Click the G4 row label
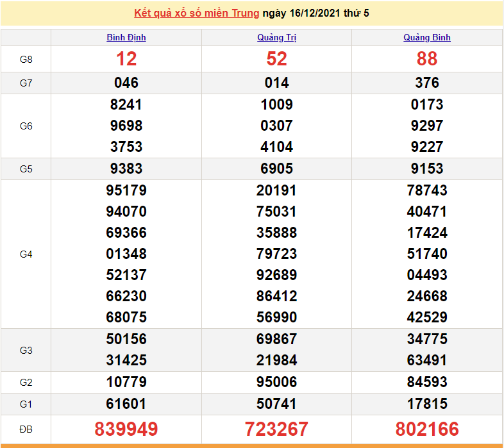Image resolution: width=504 pixels, height=448 pixels. click(x=26, y=254)
